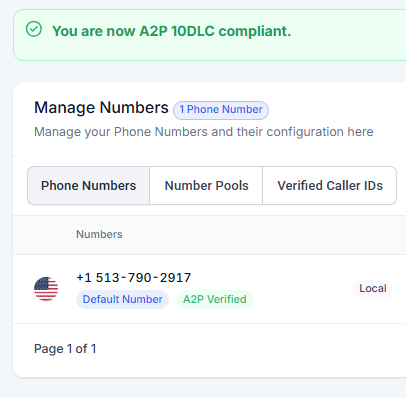This screenshot has height=398, width=406.
Task: Click the A2P 10DLC compliant message text
Action: [x=172, y=31]
